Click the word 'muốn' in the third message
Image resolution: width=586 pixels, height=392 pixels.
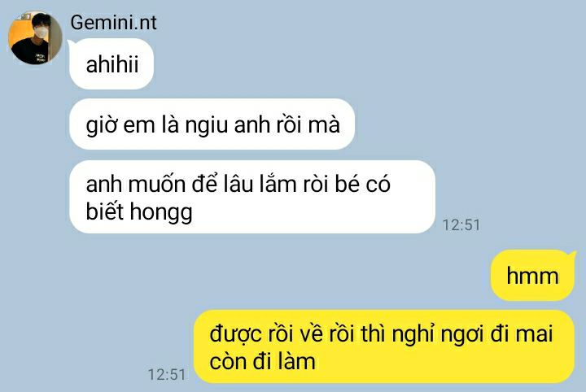156,184
